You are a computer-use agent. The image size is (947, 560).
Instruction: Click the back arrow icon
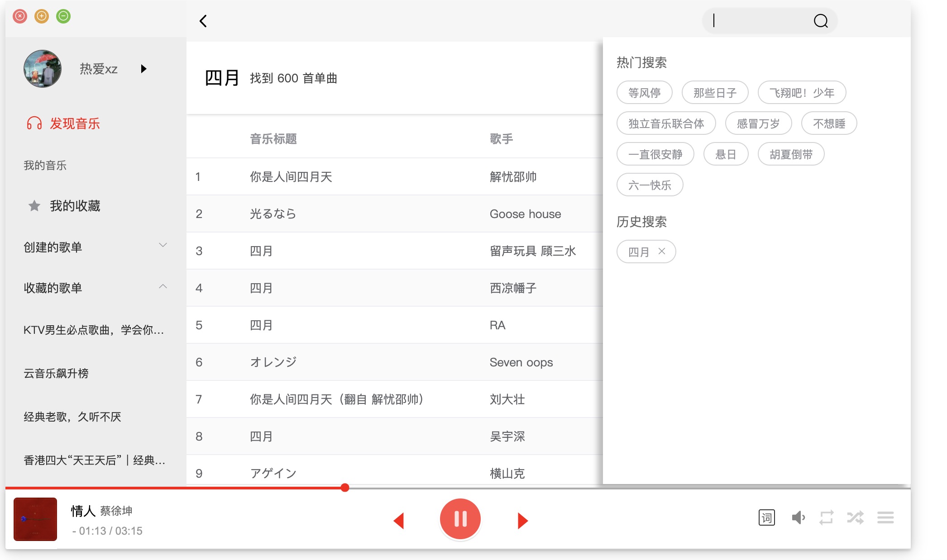click(203, 21)
